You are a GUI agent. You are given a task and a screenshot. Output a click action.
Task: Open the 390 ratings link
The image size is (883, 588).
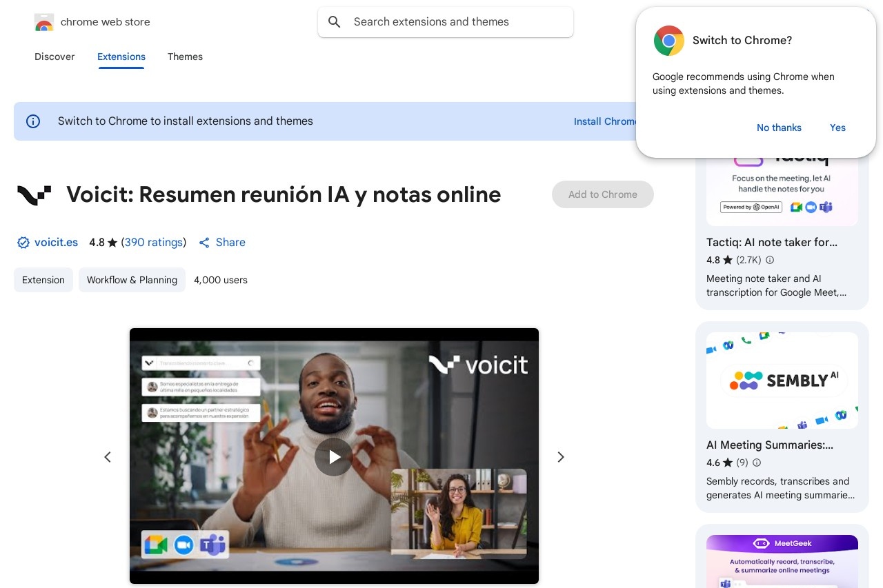coord(154,243)
